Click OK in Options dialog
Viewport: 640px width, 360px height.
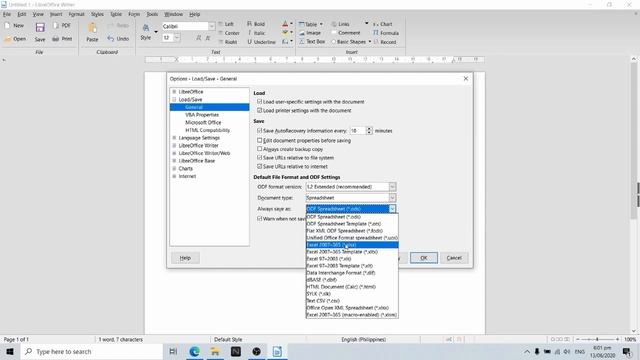tap(424, 258)
